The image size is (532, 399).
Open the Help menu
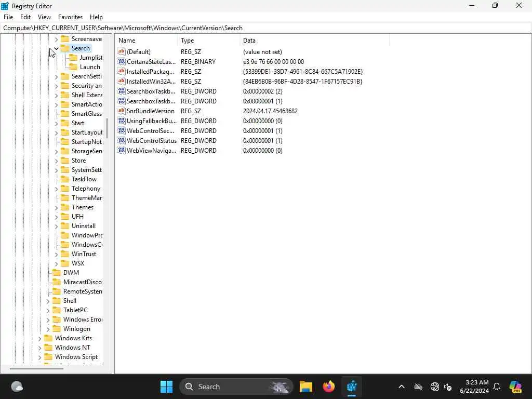[x=96, y=17]
